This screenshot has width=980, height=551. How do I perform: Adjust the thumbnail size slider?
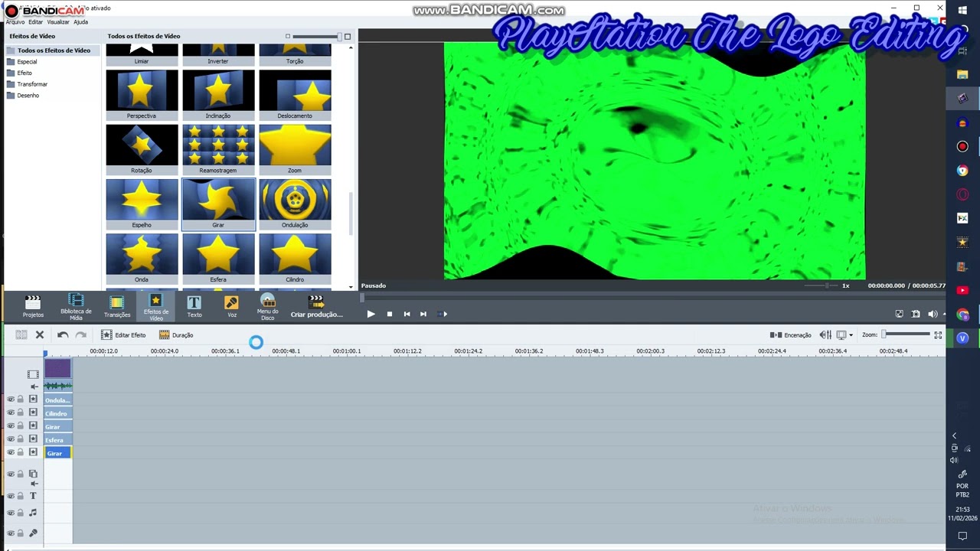click(x=317, y=36)
